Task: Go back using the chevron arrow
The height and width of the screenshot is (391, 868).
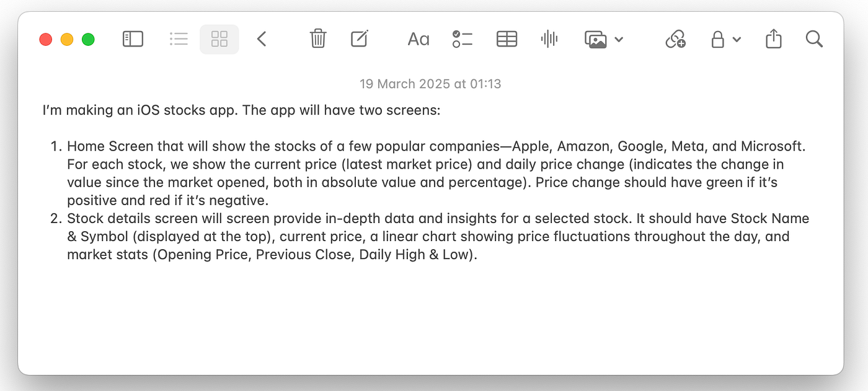Action: 262,40
